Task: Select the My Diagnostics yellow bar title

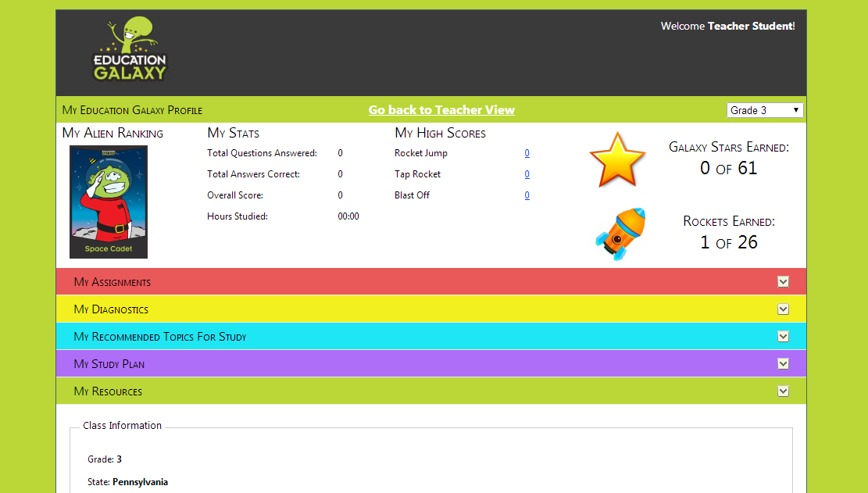Action: click(x=111, y=309)
